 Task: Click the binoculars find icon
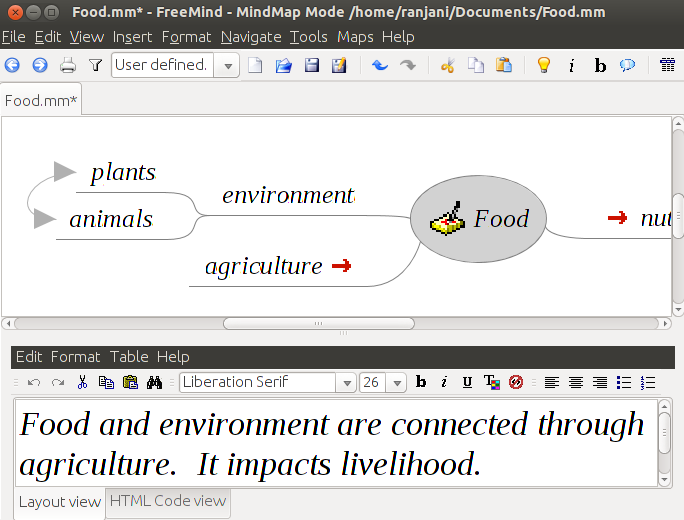point(154,383)
